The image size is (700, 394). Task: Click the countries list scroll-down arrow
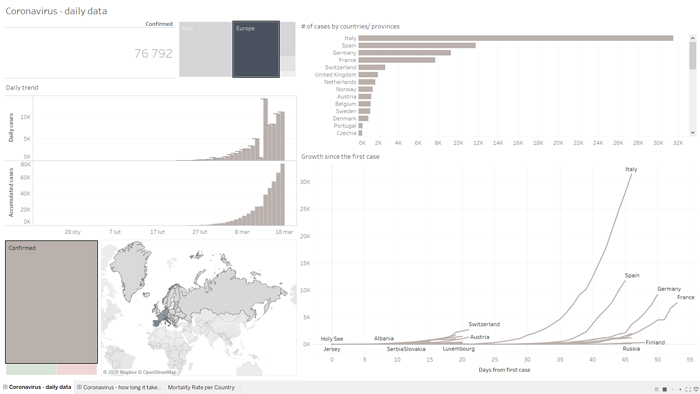692,133
